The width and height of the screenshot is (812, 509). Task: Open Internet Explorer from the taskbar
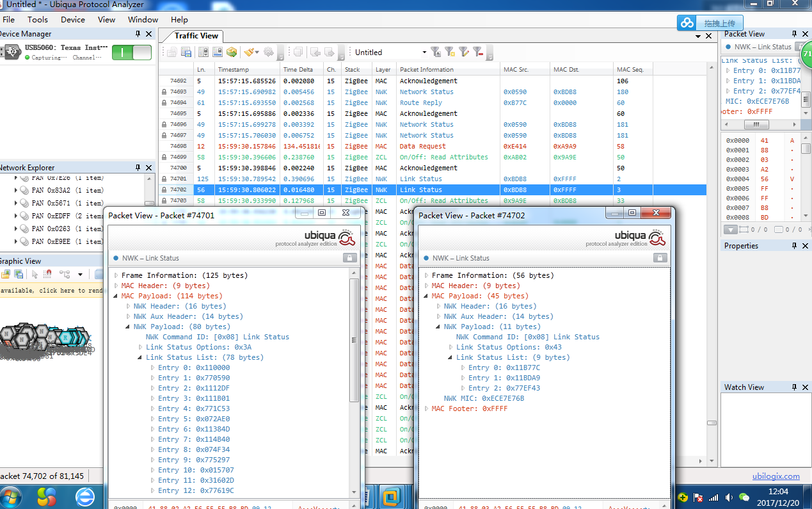84,496
